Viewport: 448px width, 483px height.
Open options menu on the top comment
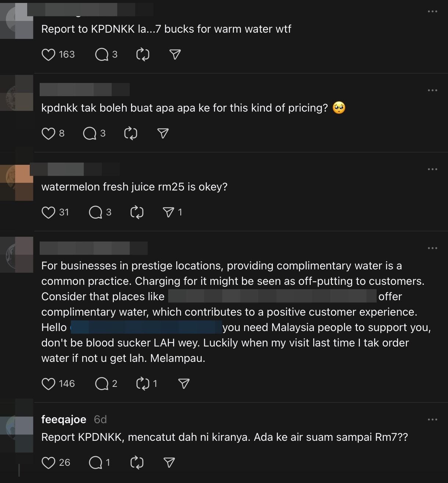click(433, 12)
